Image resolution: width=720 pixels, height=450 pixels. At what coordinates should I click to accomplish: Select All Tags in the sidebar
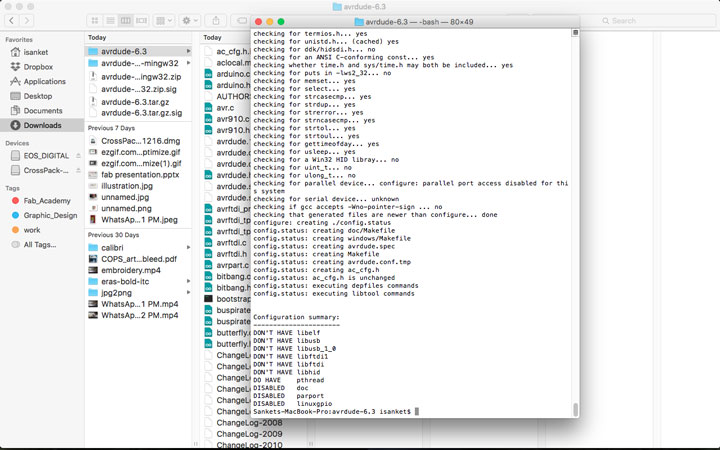(x=42, y=245)
